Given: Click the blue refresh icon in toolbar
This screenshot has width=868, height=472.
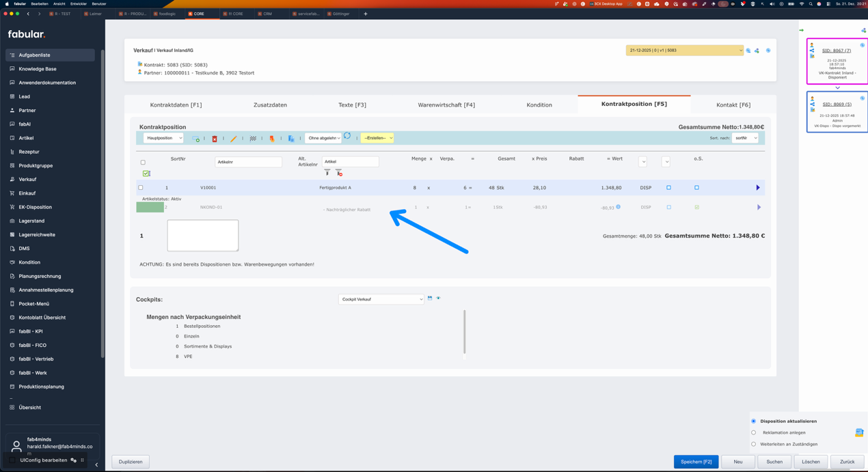Looking at the screenshot, I should pyautogui.click(x=347, y=136).
